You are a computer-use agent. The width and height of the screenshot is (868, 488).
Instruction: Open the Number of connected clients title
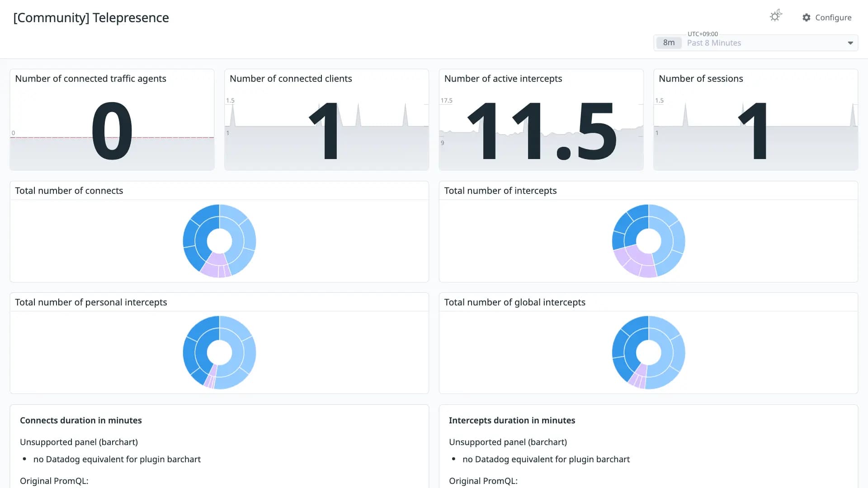coord(291,79)
